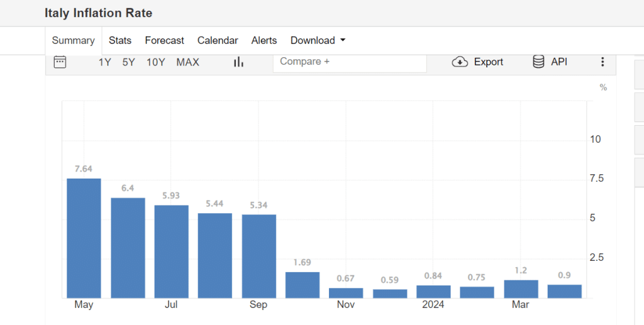Go to the Forecast tab

[x=164, y=40]
